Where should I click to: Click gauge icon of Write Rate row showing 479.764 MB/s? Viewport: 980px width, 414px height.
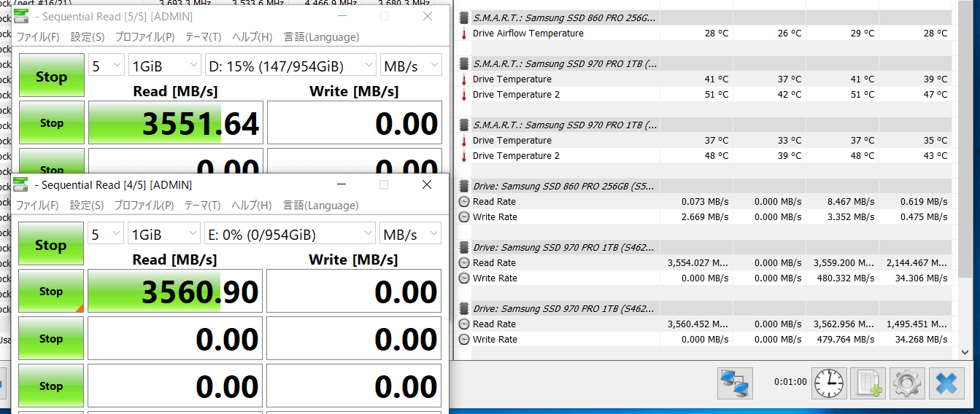coord(464,340)
